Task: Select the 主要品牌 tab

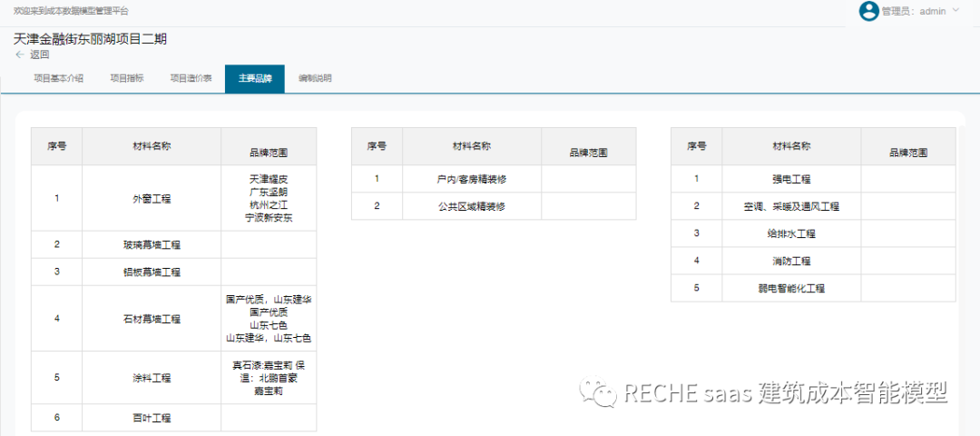Action: point(255,78)
